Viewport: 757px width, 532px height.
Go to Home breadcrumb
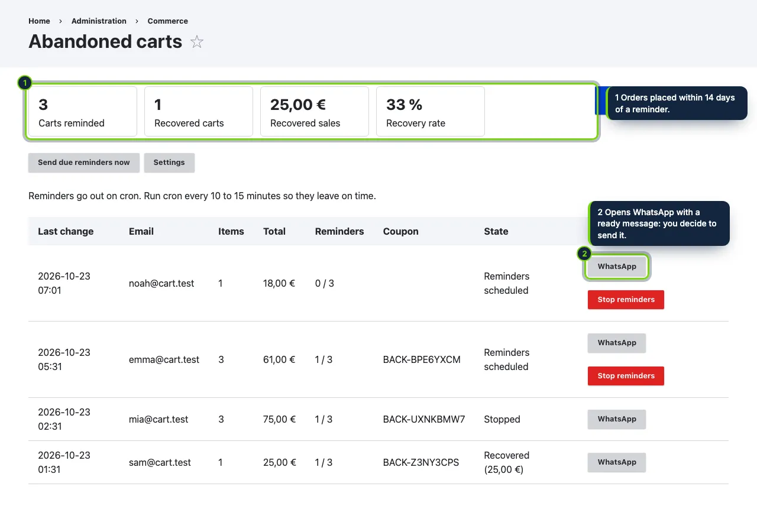coord(39,21)
